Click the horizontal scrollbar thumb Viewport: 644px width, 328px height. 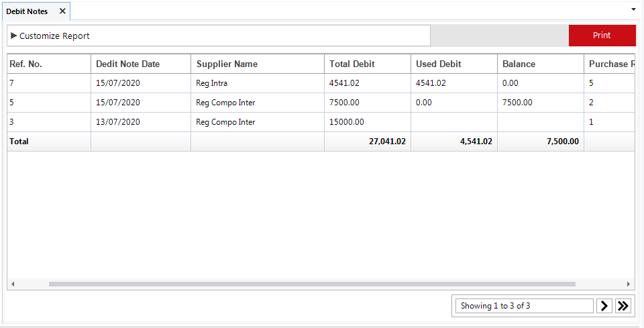click(312, 284)
